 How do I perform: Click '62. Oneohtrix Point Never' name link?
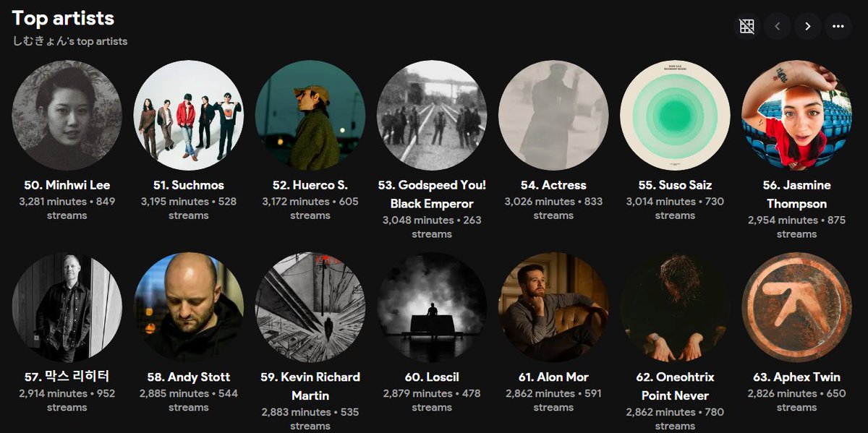pos(675,386)
